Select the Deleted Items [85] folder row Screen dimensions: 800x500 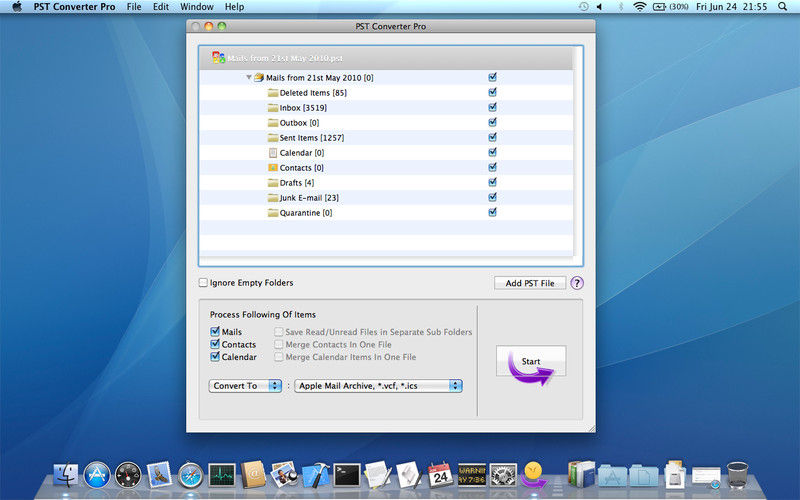[x=386, y=93]
